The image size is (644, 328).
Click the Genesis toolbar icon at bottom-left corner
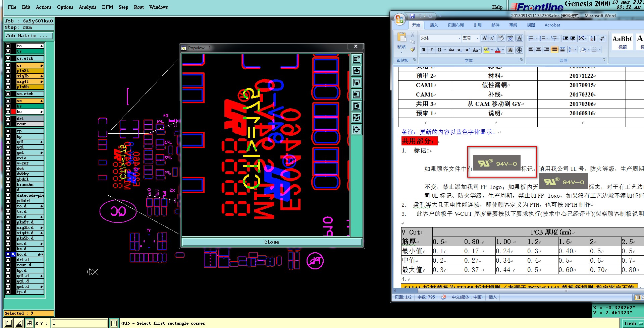pyautogui.click(x=8, y=323)
